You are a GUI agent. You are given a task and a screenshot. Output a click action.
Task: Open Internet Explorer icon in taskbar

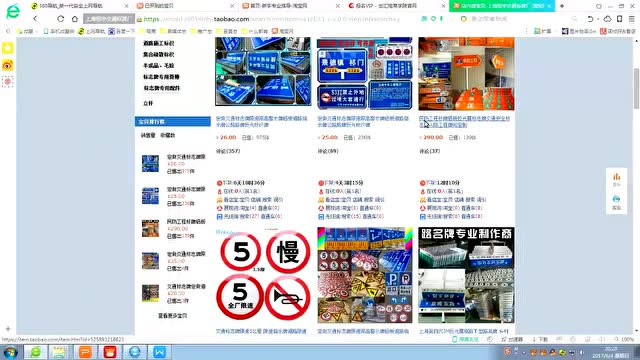[135, 352]
